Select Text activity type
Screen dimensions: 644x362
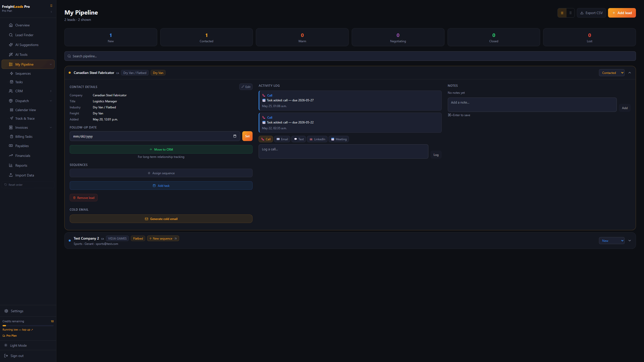(299, 139)
